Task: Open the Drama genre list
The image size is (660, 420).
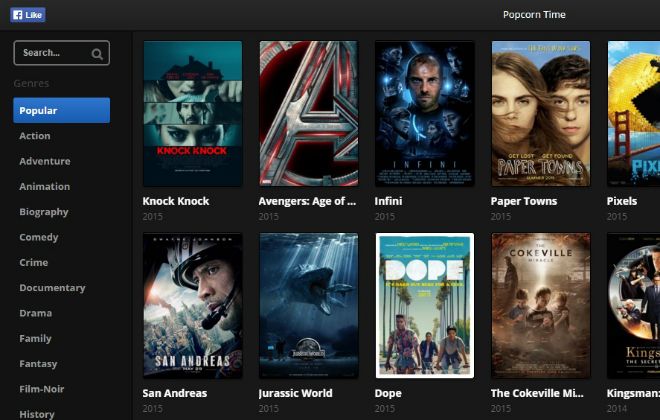Action: (36, 313)
